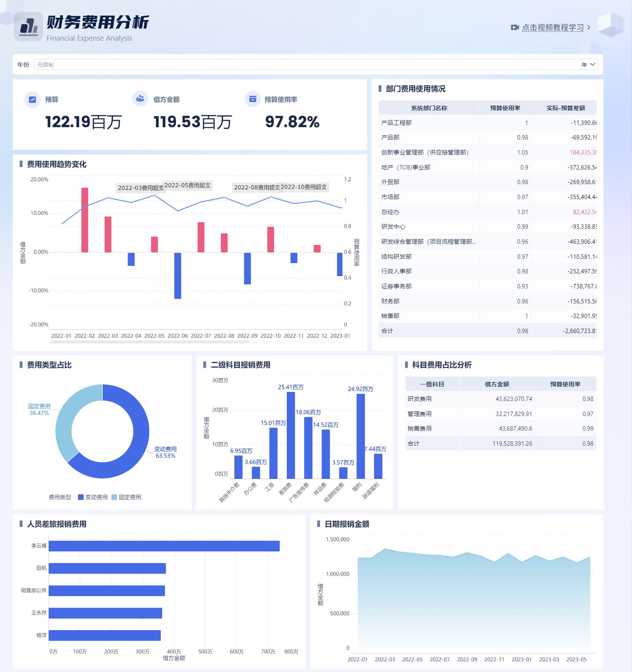
Task: Click the video camera icon in the header
Action: (514, 28)
